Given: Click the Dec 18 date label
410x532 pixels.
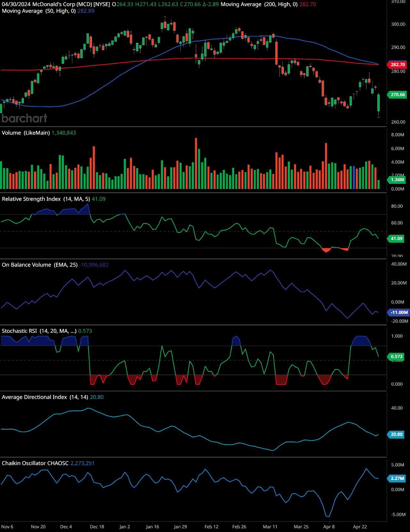Looking at the screenshot, I should [97, 527].
